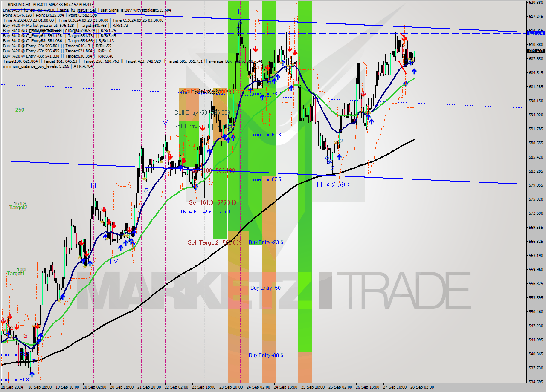The width and height of the screenshot is (546, 392).
Task: Click the 'Sell Target2 | 566.839' label
Action: point(215,242)
